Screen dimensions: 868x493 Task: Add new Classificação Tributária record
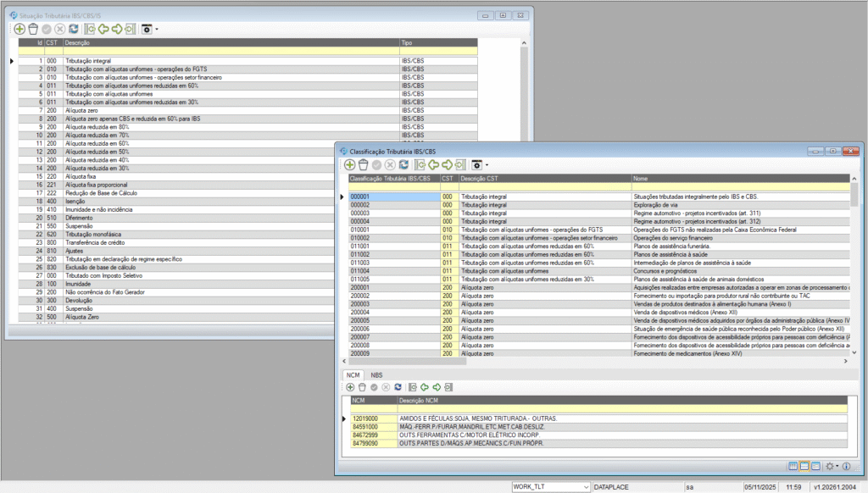pyautogui.click(x=349, y=164)
